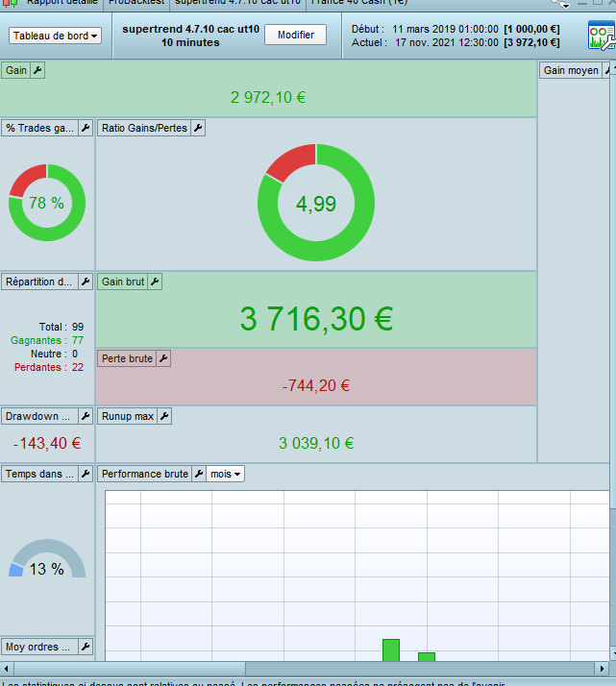Switch to the Rapport détaillé tab
The height and width of the screenshot is (686, 616).
(x=62, y=3)
